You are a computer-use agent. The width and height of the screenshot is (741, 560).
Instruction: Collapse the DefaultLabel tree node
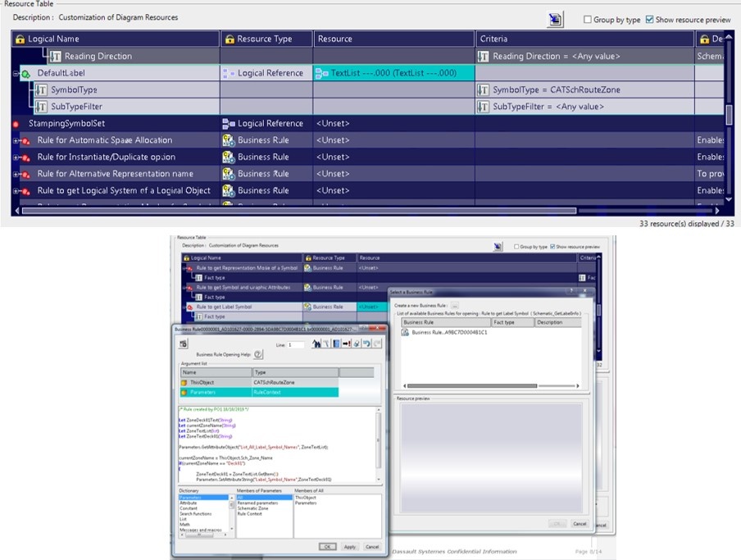[16, 74]
